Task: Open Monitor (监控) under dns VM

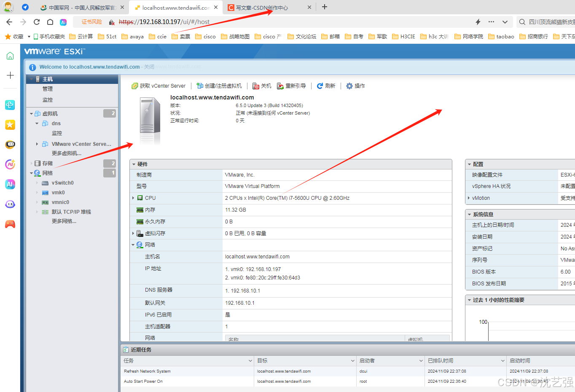Action: click(57, 133)
